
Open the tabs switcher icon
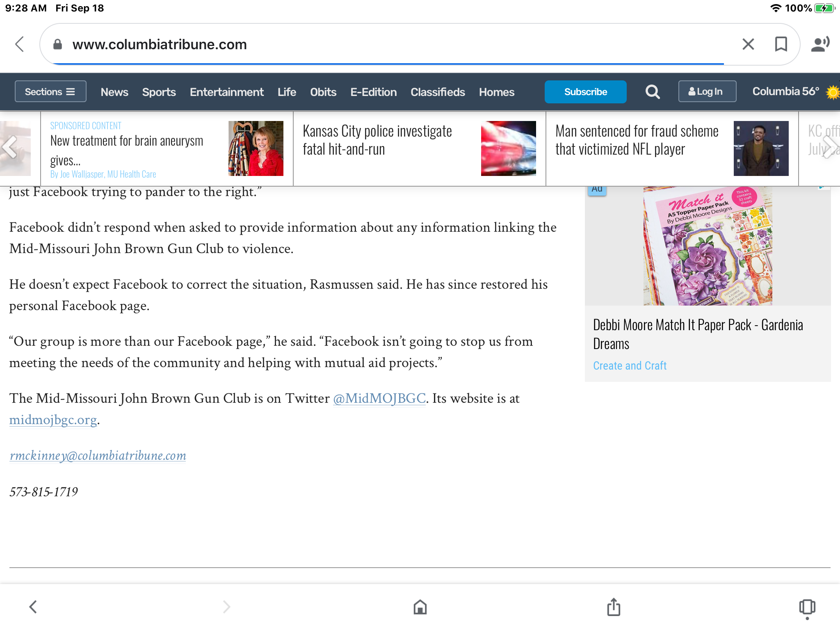click(807, 608)
